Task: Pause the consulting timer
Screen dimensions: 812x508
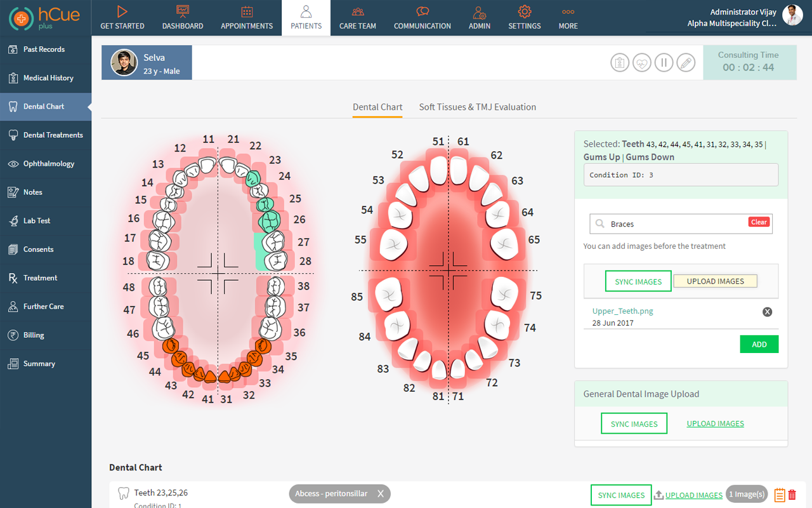Action: (664, 63)
